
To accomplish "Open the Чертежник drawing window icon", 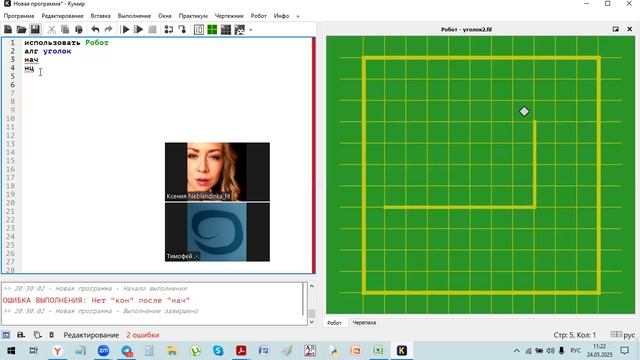I will [240, 29].
